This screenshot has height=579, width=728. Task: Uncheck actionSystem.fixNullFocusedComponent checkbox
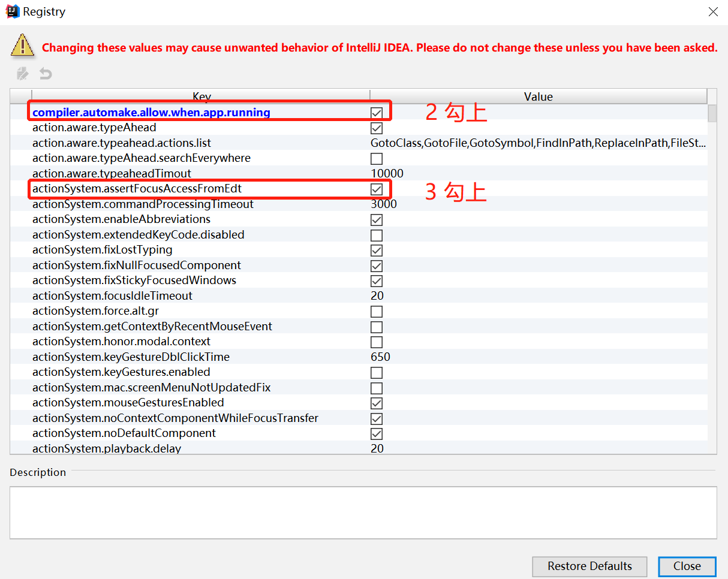(x=377, y=266)
